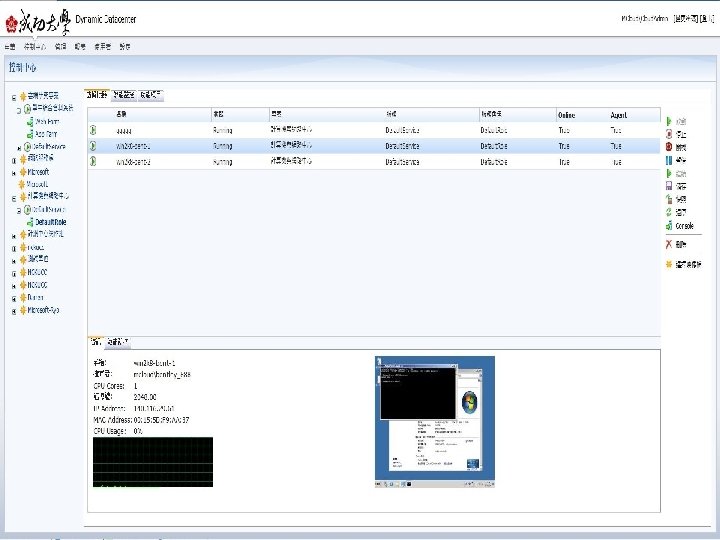Click the black CPU usage graph

click(153, 462)
